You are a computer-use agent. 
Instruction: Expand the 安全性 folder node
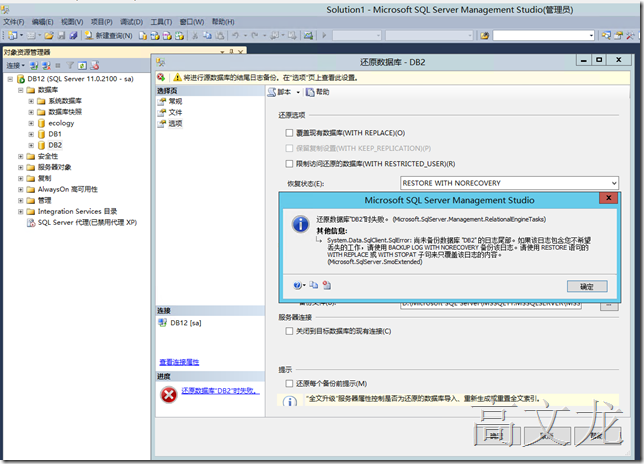[21, 156]
